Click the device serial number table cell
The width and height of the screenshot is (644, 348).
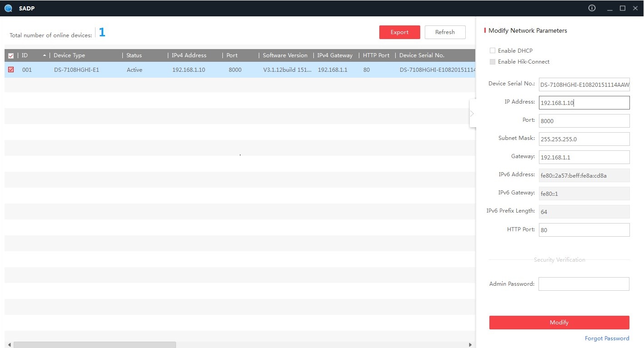click(438, 70)
